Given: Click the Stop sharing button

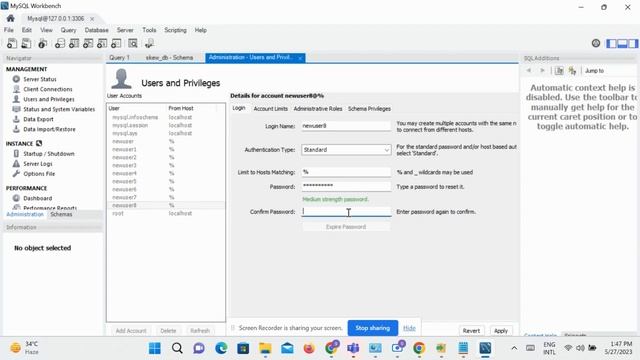Looking at the screenshot, I should [x=373, y=328].
